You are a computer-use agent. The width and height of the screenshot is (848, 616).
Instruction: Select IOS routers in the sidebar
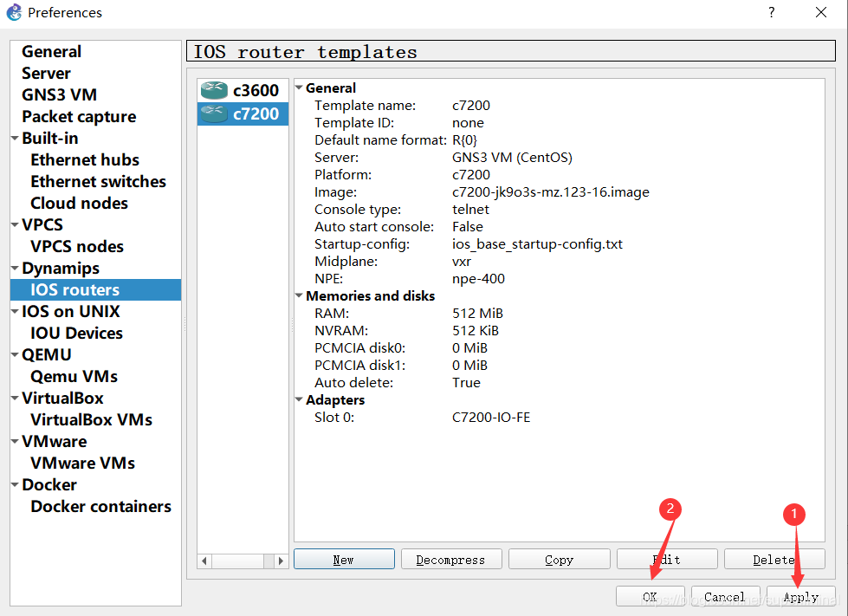tap(96, 290)
